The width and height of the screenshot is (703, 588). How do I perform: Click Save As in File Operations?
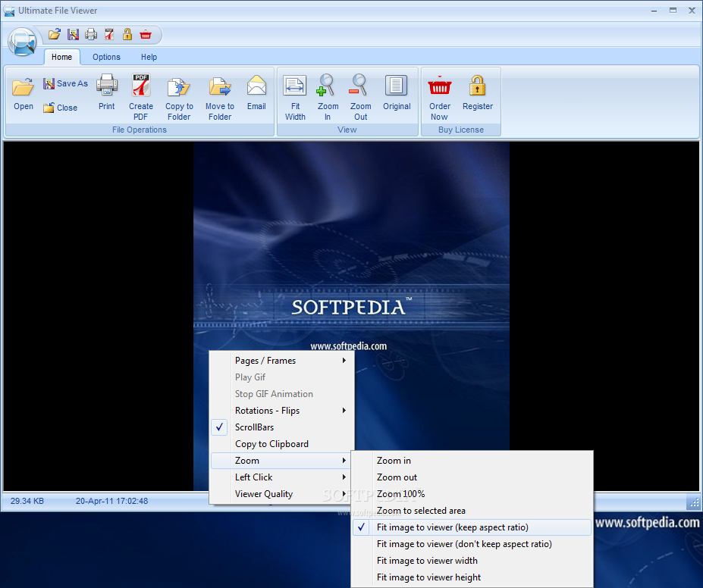pyautogui.click(x=65, y=83)
